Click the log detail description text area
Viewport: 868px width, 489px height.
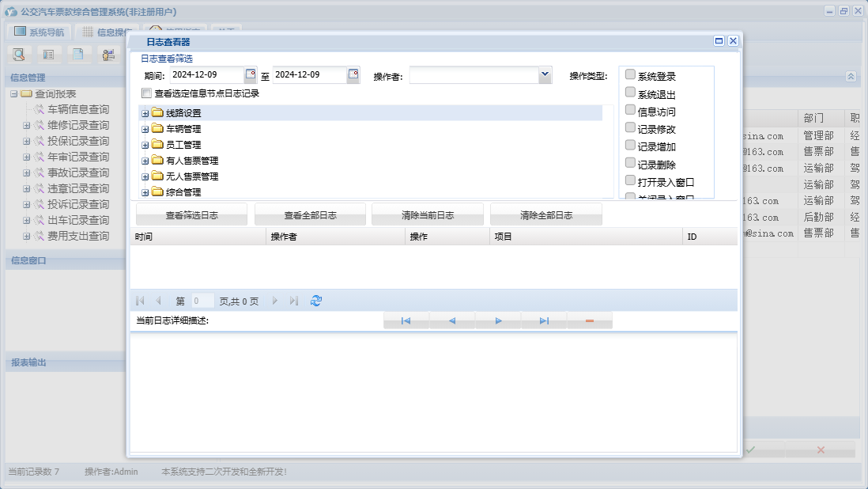[433, 392]
